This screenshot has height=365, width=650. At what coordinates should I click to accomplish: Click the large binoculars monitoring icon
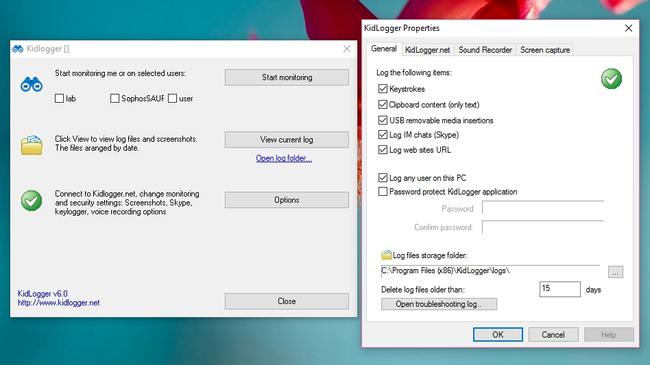point(32,84)
